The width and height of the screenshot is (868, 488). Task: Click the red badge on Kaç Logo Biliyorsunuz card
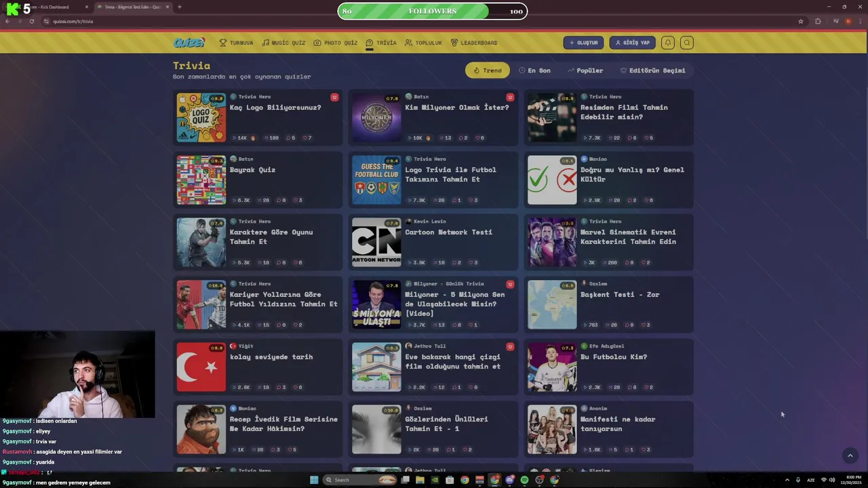pyautogui.click(x=334, y=97)
